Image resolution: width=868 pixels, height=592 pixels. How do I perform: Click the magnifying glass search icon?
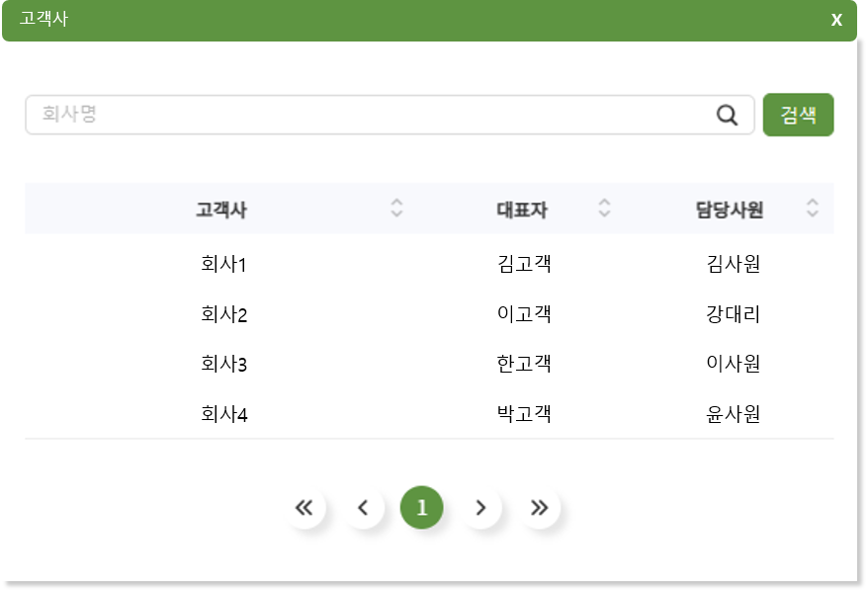[727, 115]
